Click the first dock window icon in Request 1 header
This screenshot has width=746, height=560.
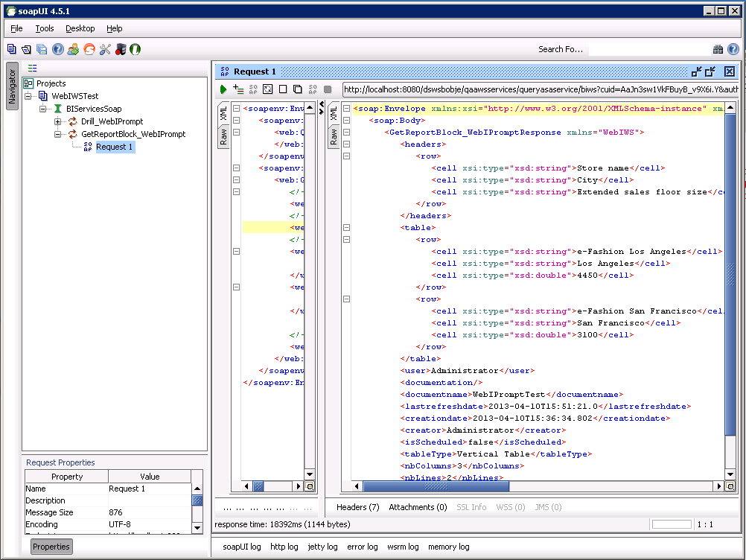pos(697,71)
